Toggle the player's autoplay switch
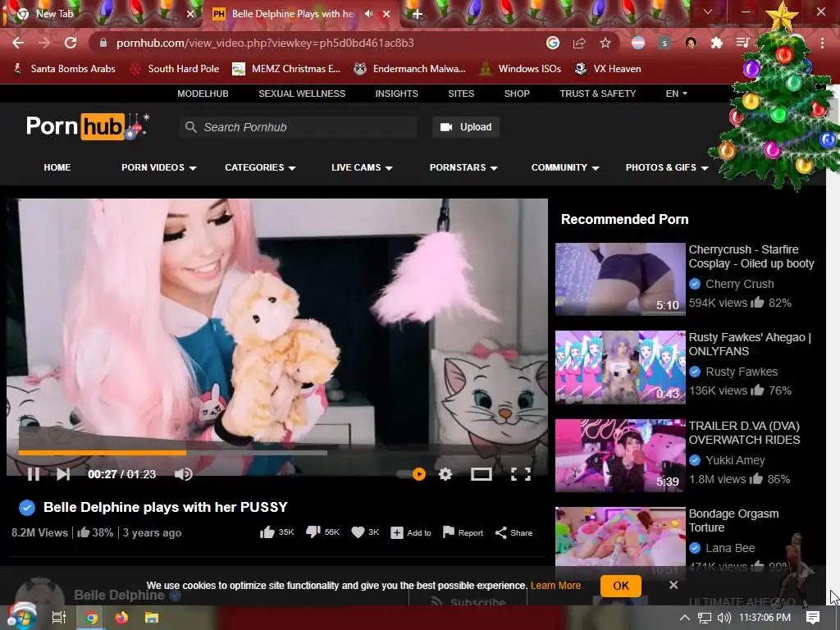The width and height of the screenshot is (840, 630). pos(412,474)
